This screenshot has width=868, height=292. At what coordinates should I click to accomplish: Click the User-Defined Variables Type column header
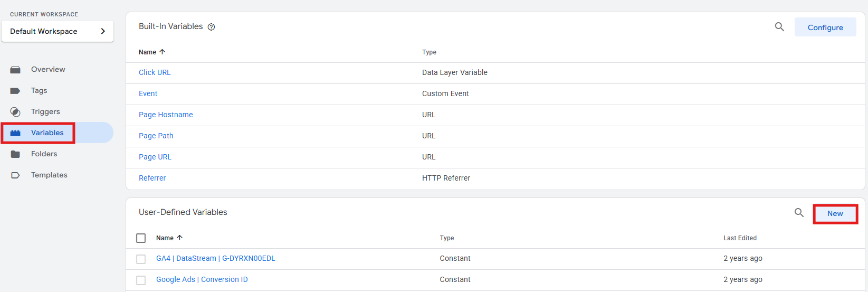pyautogui.click(x=446, y=238)
